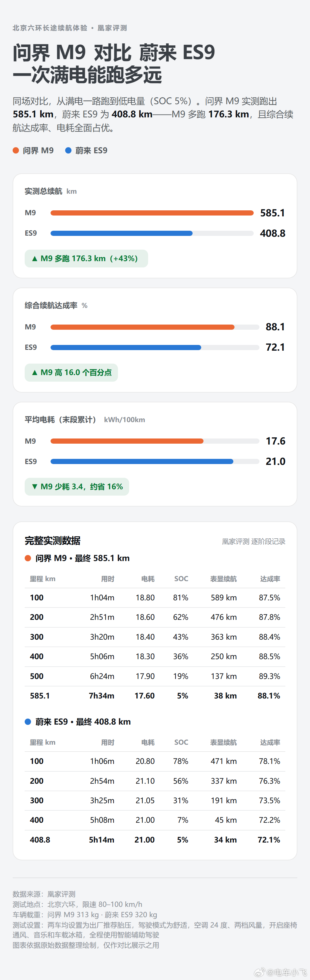Click the M9 17.6 energy consumption bar
This screenshot has height=980, width=310.
(x=127, y=441)
